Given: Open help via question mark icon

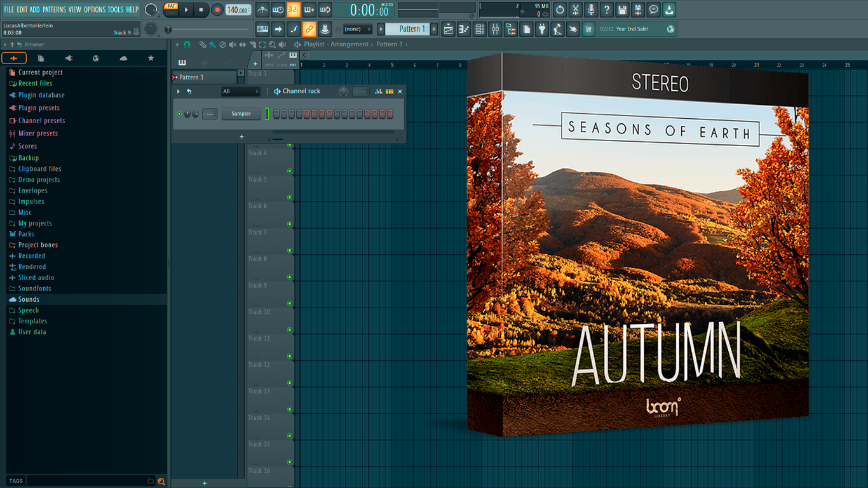Looking at the screenshot, I should 607,10.
